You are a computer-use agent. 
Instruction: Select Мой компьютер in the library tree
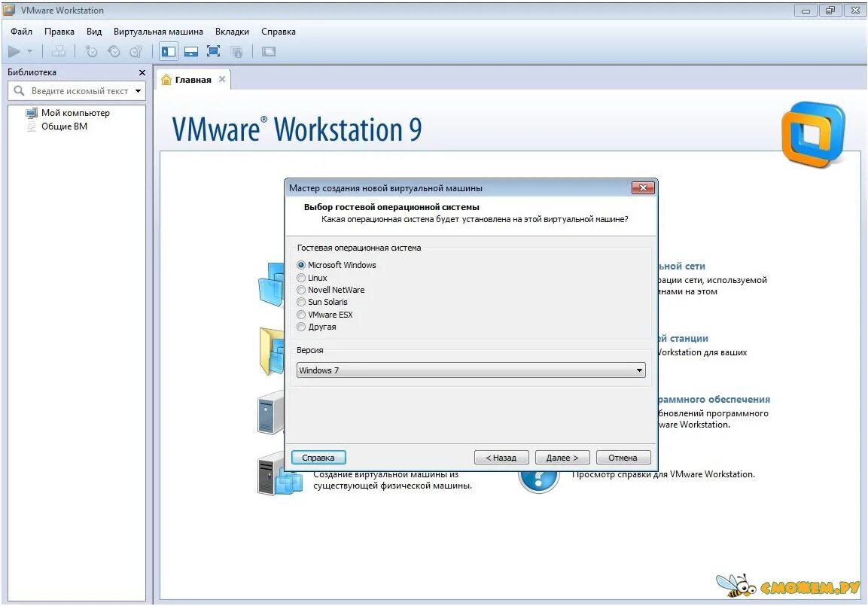click(75, 113)
